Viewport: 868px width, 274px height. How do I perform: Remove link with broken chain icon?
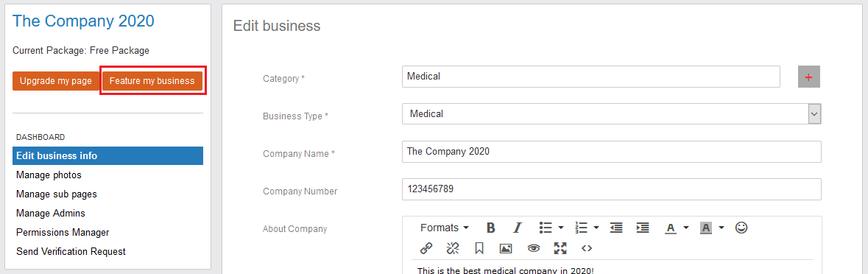(453, 248)
